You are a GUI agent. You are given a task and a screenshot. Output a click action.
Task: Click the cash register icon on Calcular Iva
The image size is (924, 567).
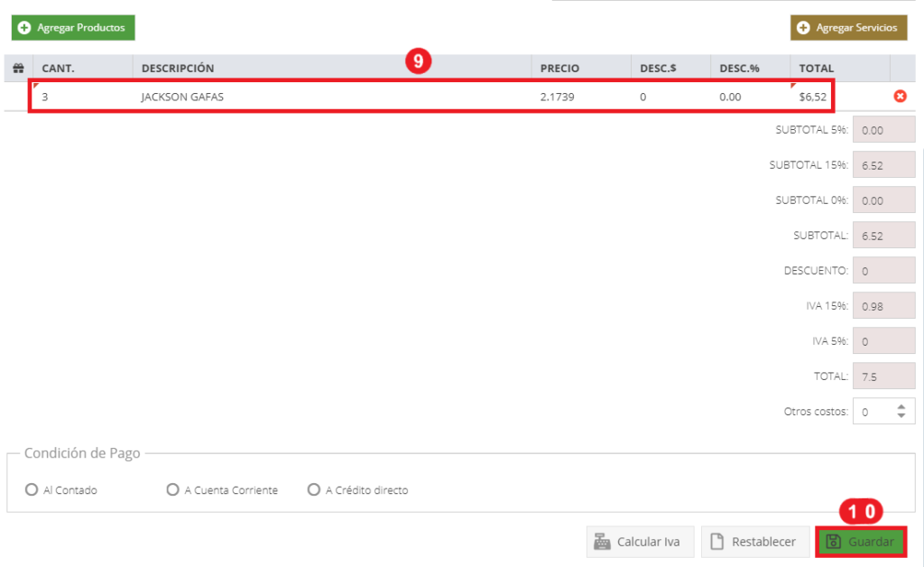pos(602,542)
